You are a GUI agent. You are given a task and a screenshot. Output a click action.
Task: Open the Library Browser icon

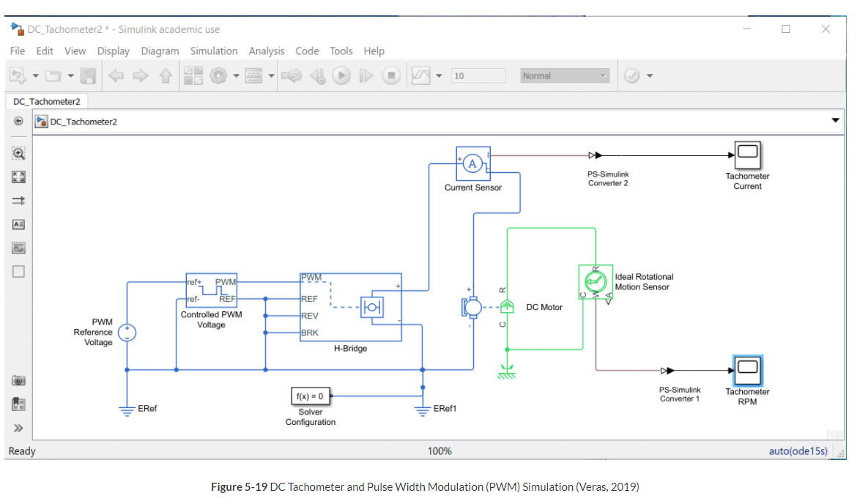(193, 76)
